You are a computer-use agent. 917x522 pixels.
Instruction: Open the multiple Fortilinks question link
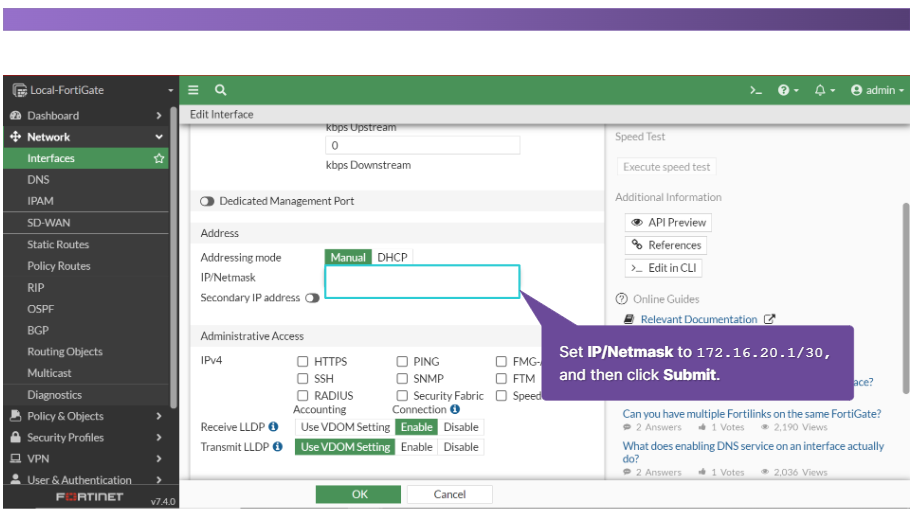751,413
